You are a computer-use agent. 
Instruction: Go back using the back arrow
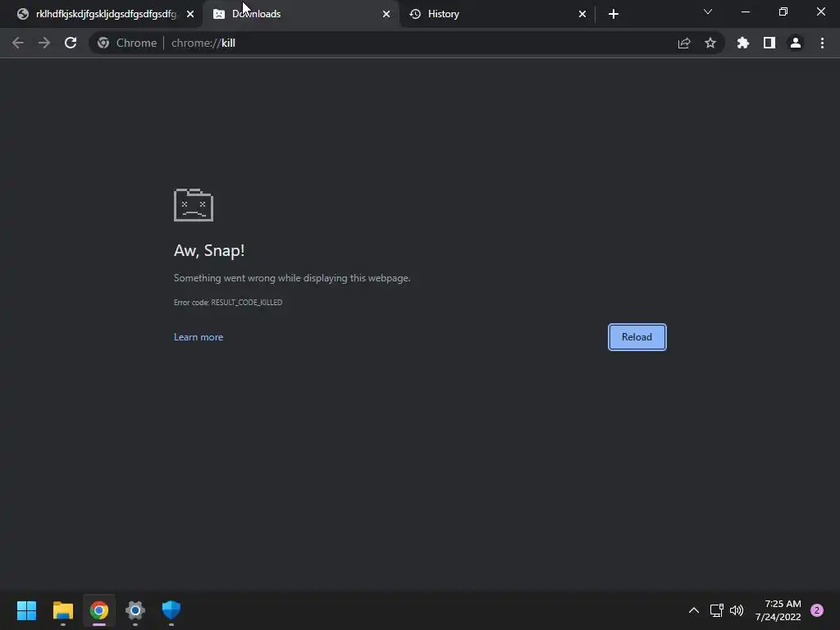(18, 43)
